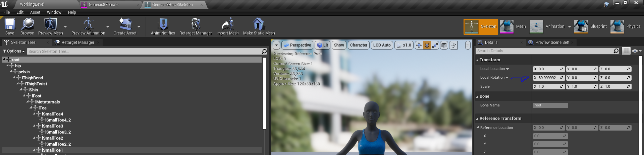Collapse Reference Location row

tap(478, 128)
